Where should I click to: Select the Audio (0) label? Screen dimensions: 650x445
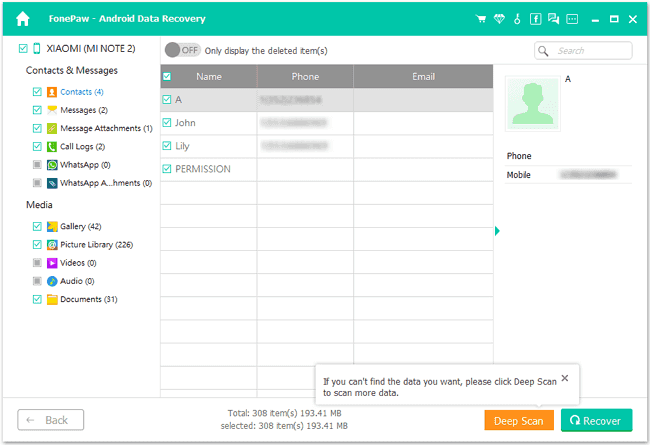(x=77, y=281)
